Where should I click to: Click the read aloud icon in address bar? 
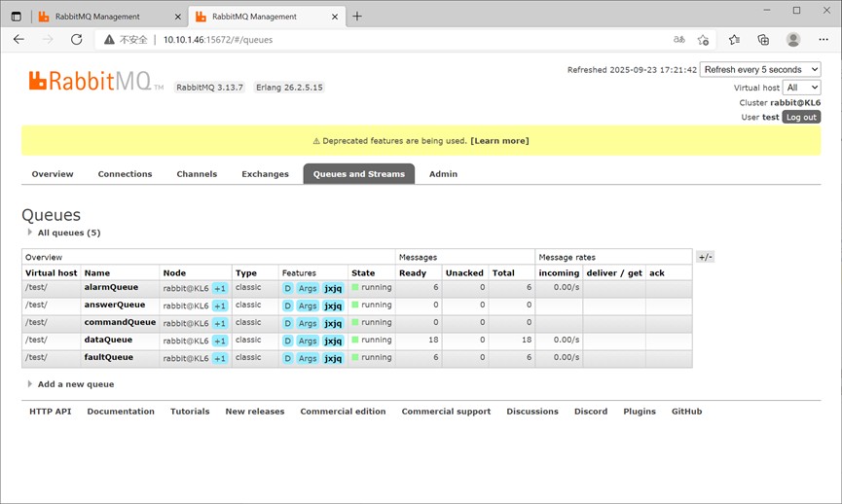point(678,40)
